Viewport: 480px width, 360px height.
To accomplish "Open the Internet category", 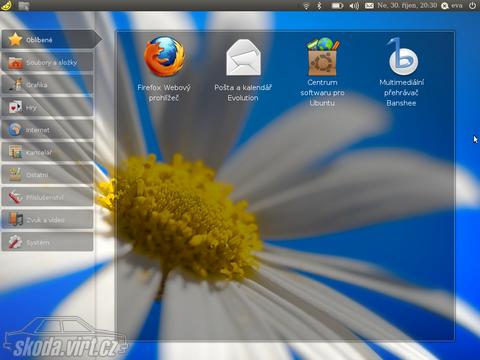I will pos(47,130).
